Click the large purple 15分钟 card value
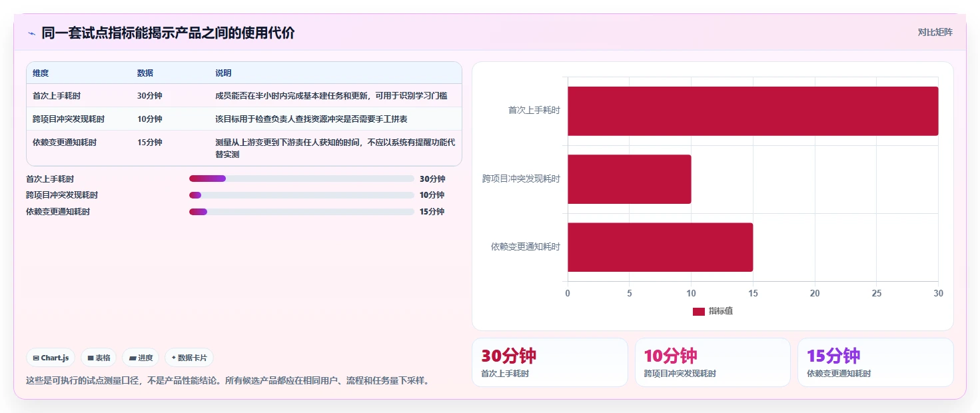 (833, 356)
